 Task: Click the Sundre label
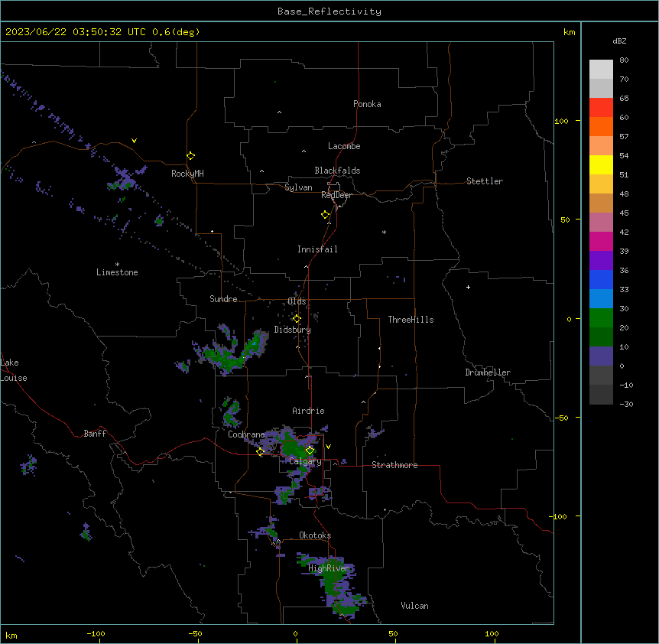223,299
